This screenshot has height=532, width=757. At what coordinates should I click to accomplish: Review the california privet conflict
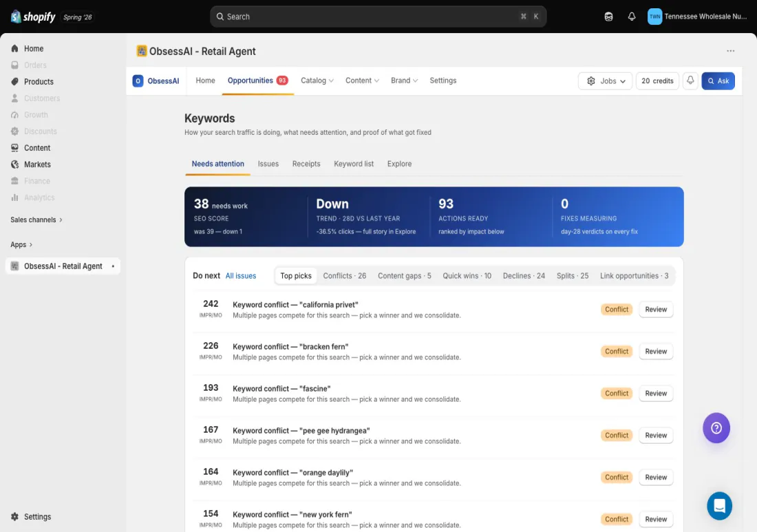[656, 310]
